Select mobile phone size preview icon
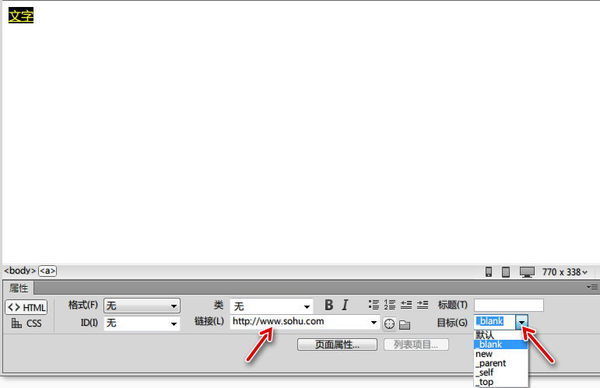600x388 pixels. (489, 272)
